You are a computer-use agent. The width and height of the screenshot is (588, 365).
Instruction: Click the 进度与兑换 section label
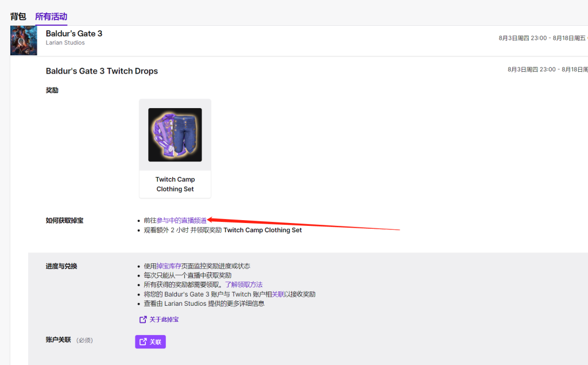point(61,266)
